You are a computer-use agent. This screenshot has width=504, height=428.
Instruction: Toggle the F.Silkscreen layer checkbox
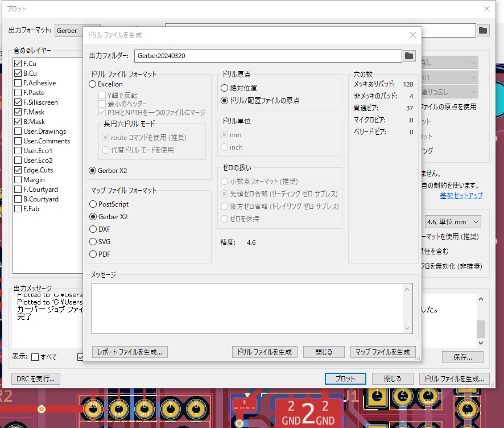pos(18,102)
